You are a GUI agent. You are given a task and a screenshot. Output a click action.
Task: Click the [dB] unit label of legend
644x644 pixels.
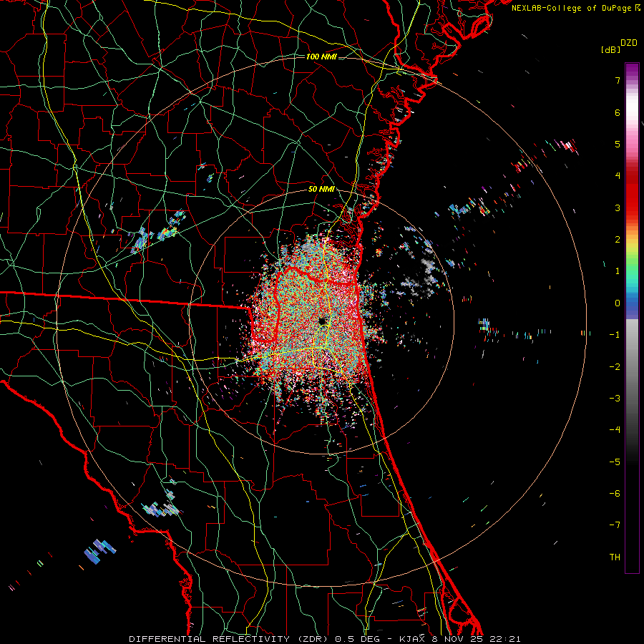611,49
